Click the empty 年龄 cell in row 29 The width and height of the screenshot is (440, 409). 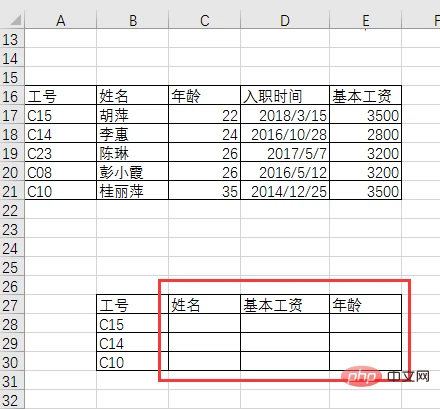coord(366,342)
